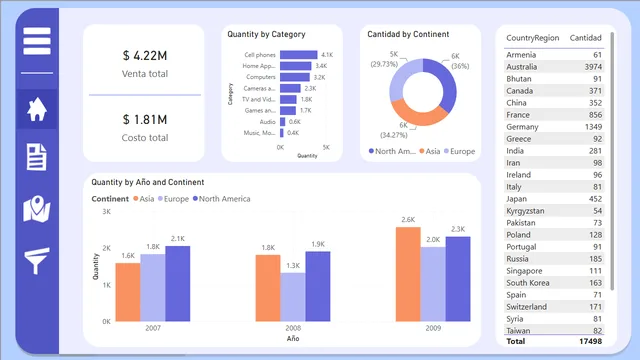The image size is (640, 360).
Task: Select the Iran row in table
Action: click(554, 163)
